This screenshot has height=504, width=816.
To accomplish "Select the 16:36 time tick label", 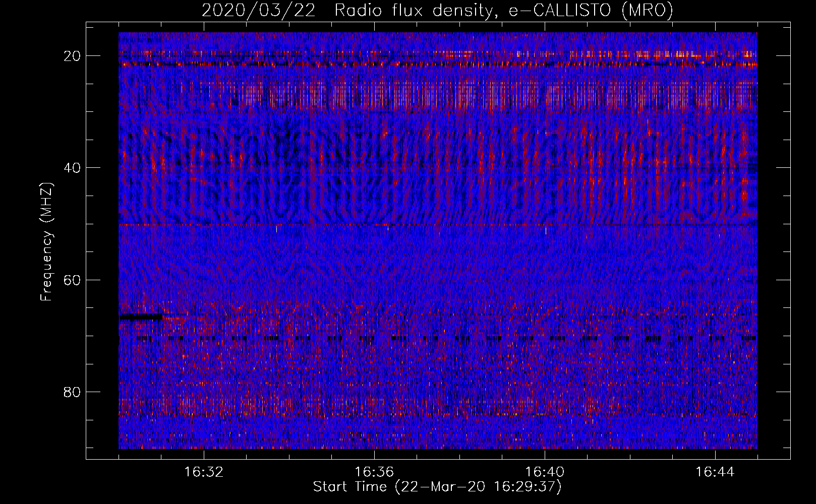I will 374,472.
